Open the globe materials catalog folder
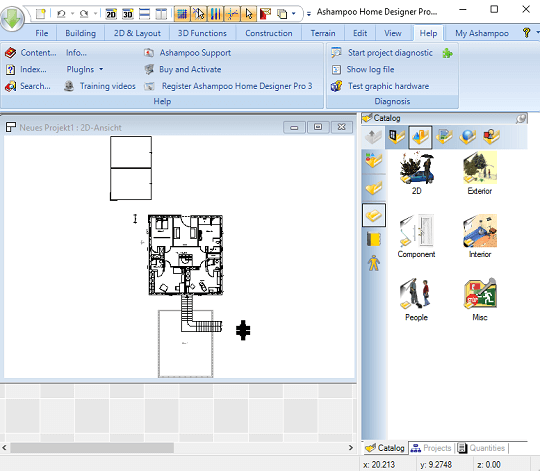Viewport: 540px width, 471px height. pyautogui.click(x=468, y=137)
